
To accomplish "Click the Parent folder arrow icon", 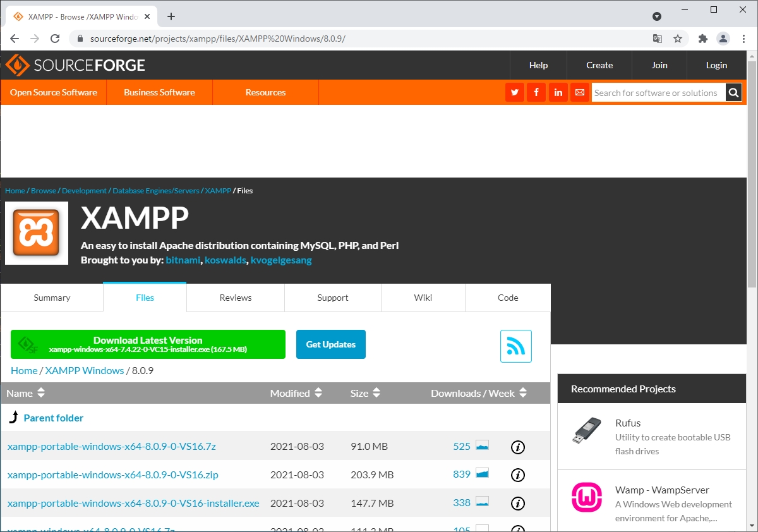I will pos(13,418).
